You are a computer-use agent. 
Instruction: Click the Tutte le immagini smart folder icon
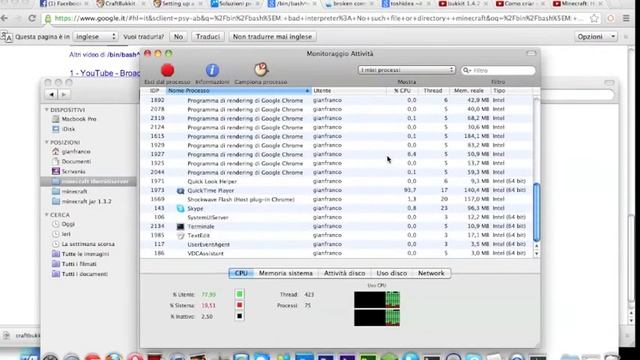(56, 254)
